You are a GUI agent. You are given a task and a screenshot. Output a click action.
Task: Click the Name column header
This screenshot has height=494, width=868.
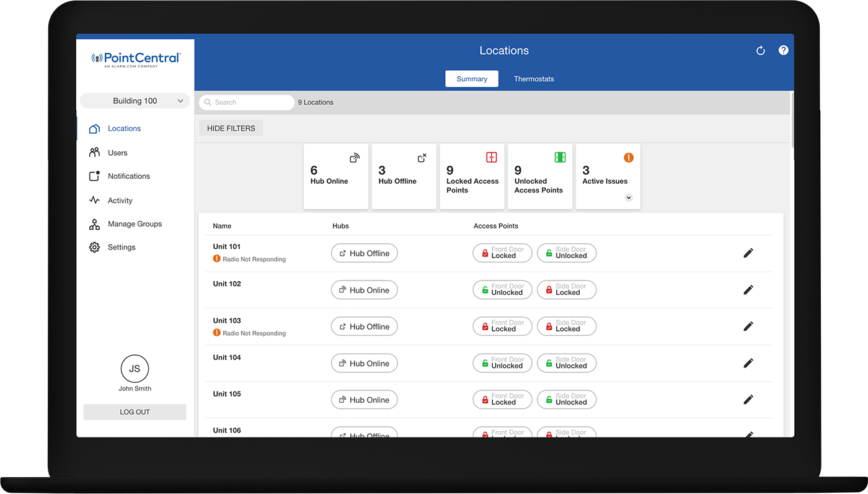point(222,226)
